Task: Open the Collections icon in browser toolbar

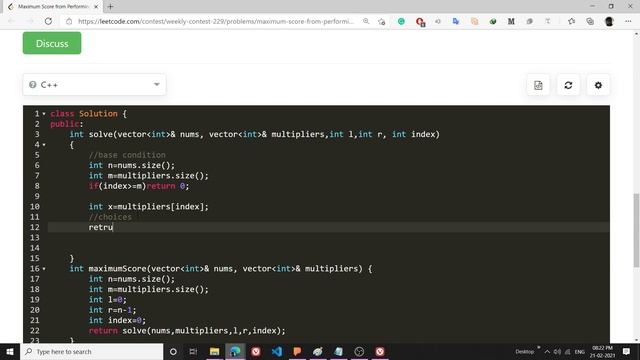Action: coord(590,21)
